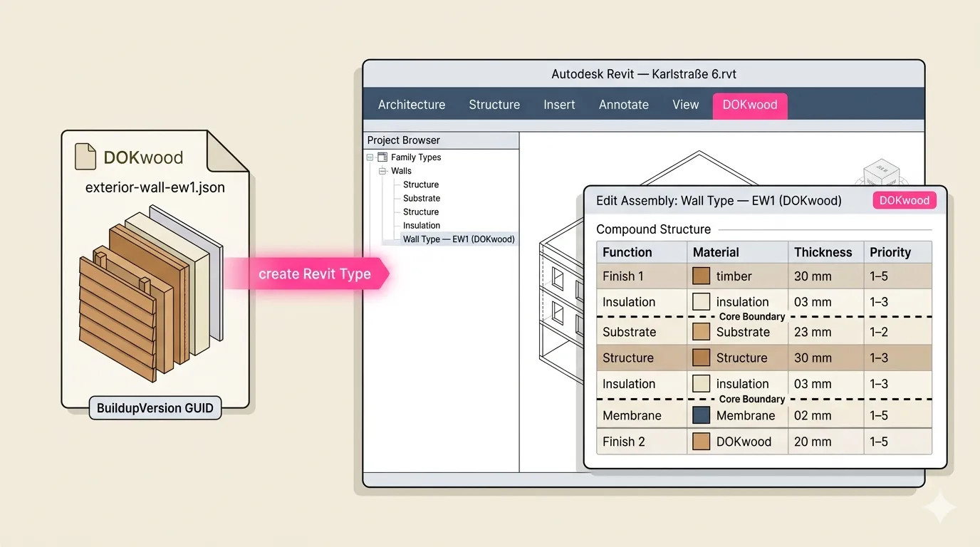Click the '02 mm' thickness value
Screen dimensions: 980x547
(x=813, y=415)
